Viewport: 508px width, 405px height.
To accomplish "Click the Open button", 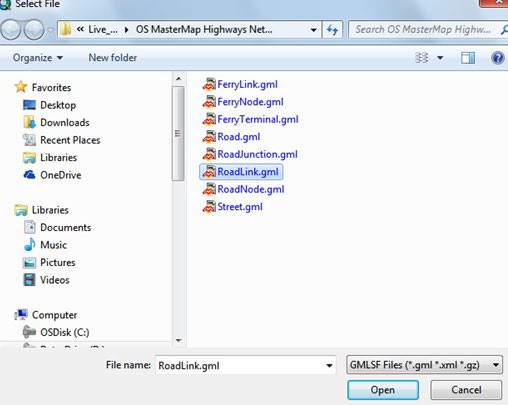I will pyautogui.click(x=383, y=390).
